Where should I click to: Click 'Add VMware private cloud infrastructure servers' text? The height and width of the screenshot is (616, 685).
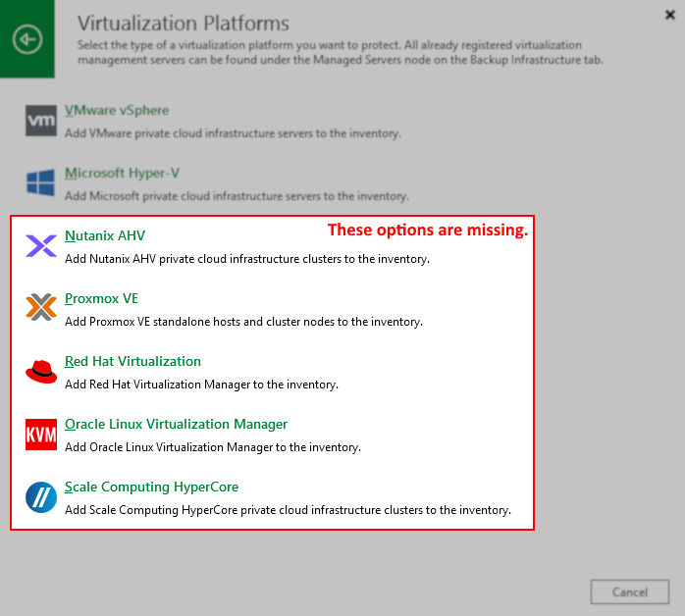[233, 133]
